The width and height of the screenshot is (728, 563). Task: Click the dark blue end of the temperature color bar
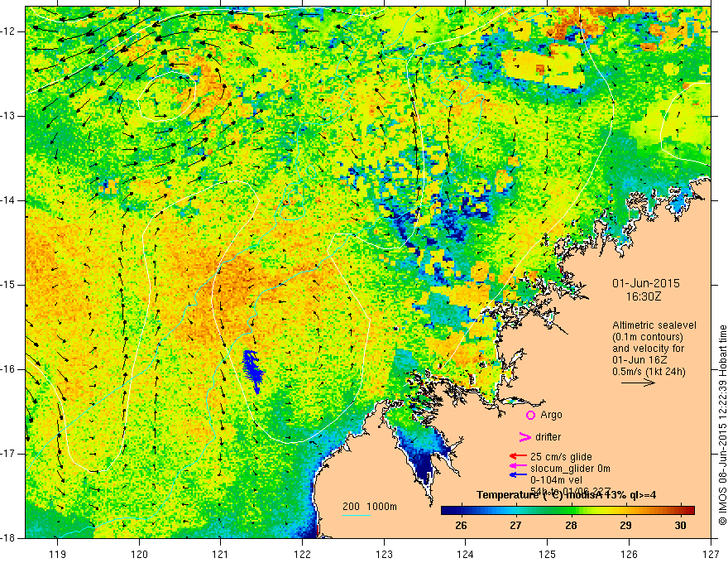pyautogui.click(x=446, y=510)
